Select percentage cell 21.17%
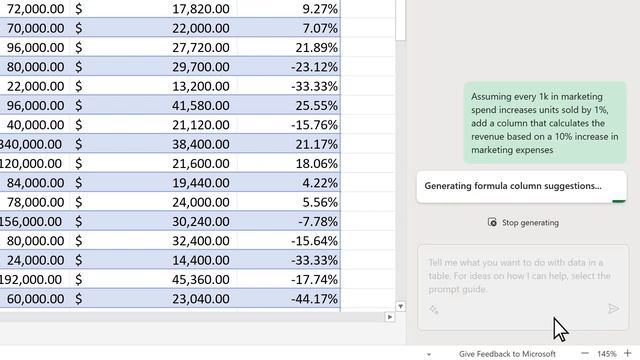This screenshot has width=640, height=360. coord(289,144)
